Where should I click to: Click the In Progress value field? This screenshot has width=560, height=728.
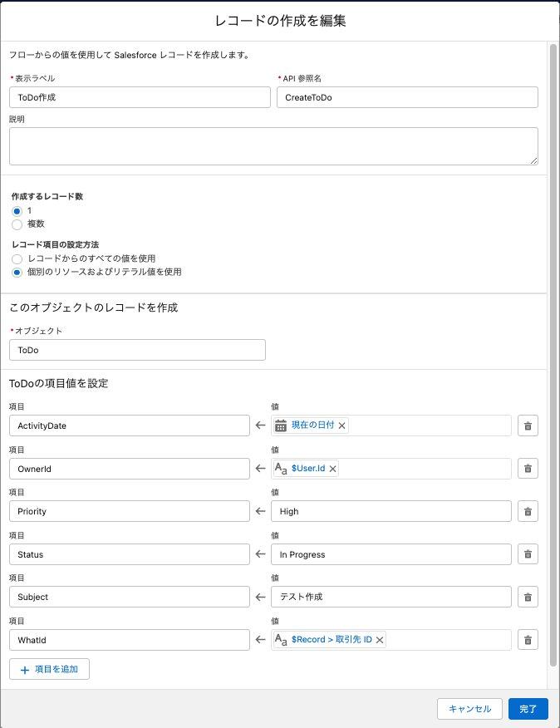click(391, 554)
